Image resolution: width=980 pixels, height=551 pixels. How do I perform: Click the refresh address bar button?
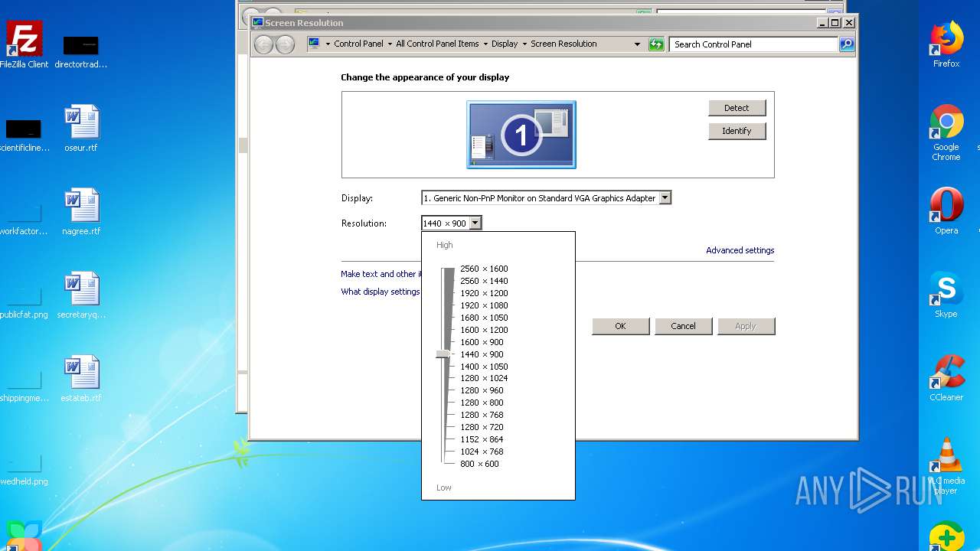656,44
